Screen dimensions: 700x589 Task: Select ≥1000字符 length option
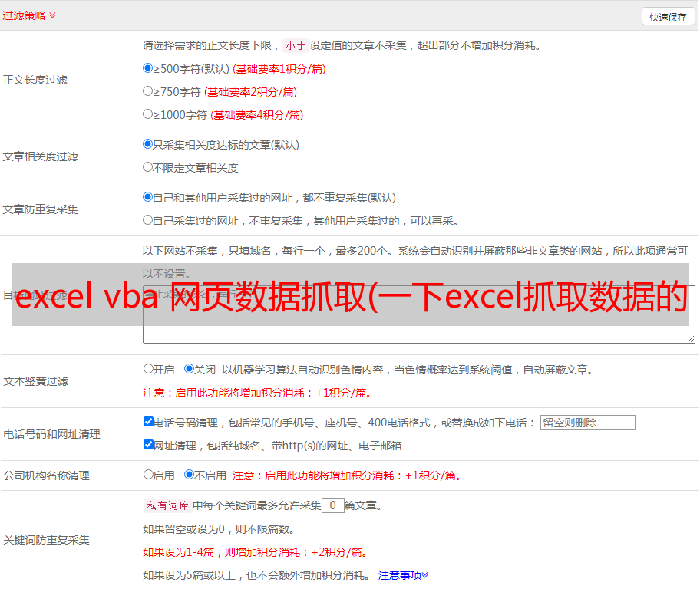pyautogui.click(x=147, y=114)
